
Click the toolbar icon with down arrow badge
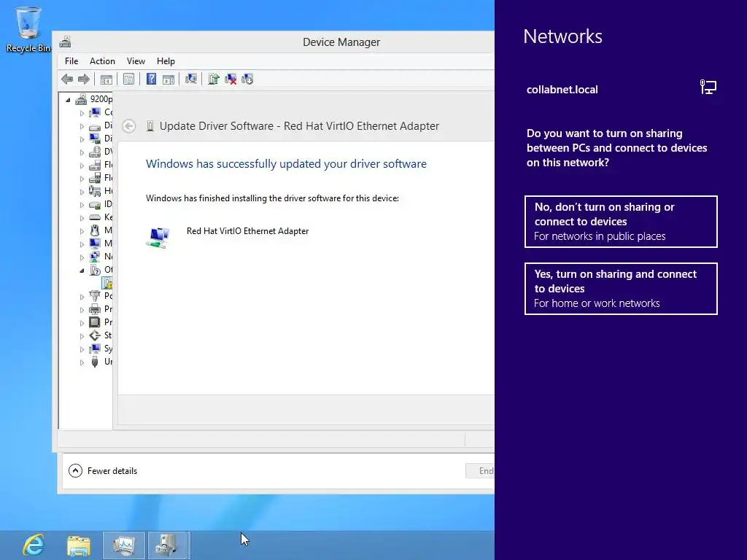click(x=248, y=79)
